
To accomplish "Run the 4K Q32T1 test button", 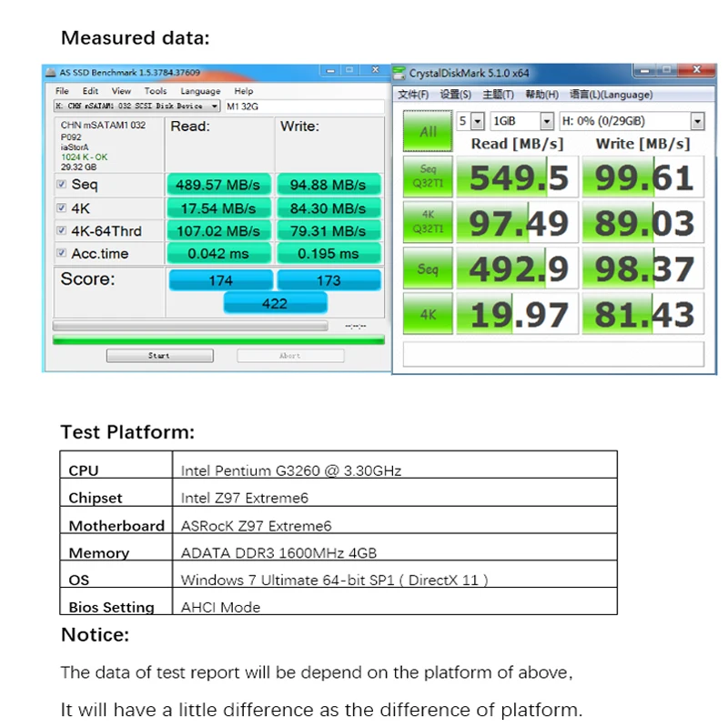I will click(x=428, y=222).
